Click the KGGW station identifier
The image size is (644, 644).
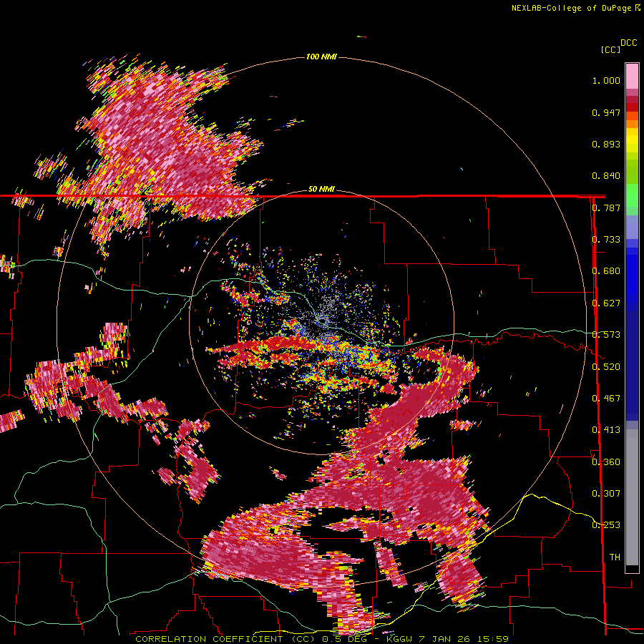pyautogui.click(x=398, y=639)
